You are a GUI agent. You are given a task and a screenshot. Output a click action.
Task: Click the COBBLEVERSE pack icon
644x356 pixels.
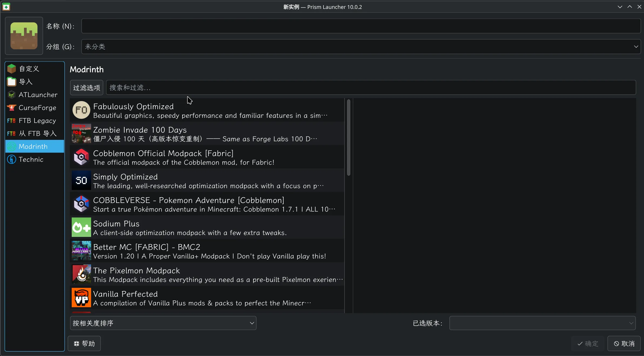tap(81, 204)
